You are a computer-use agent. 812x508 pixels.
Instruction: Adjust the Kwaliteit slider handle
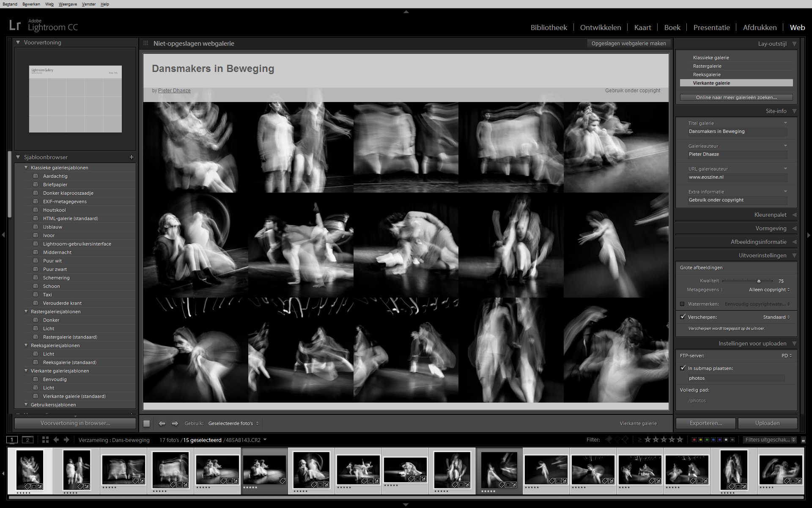click(759, 281)
